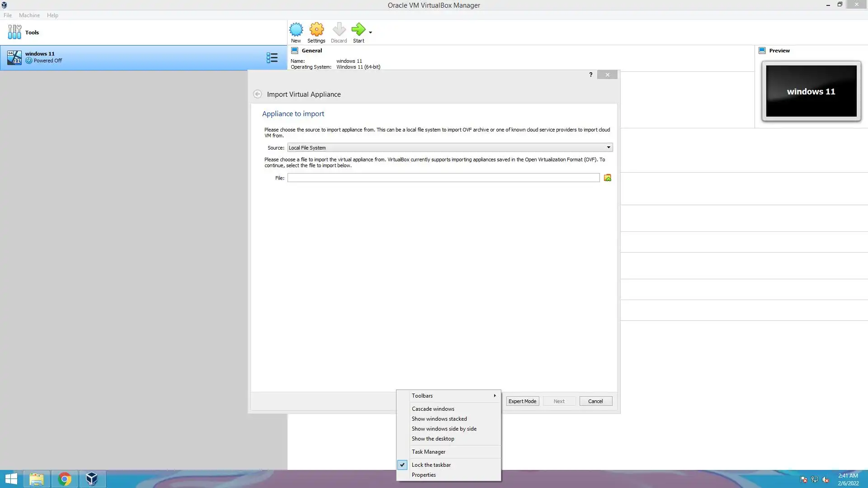Click the folder browse icon beside File
Screen dimensions: 868x488
pos(608,178)
